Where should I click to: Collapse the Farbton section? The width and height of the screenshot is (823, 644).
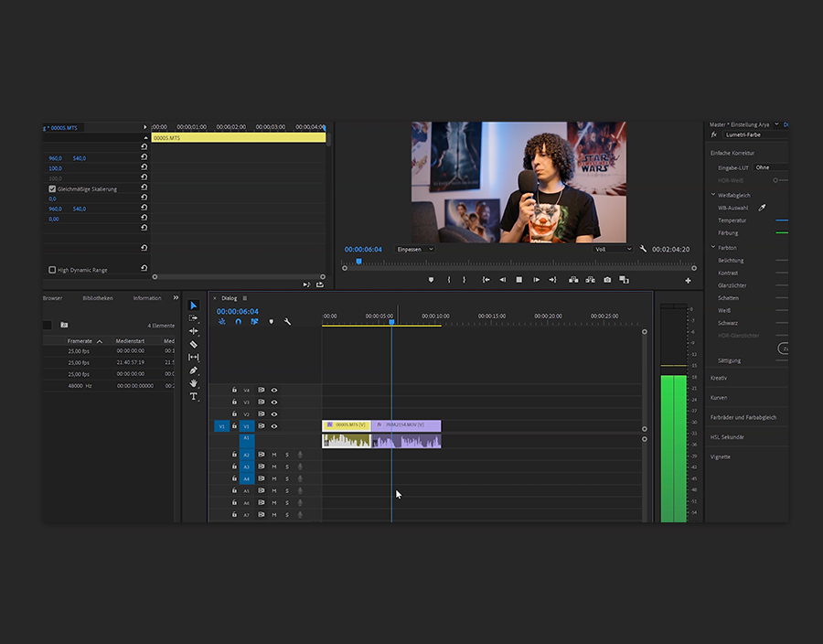pyautogui.click(x=712, y=247)
